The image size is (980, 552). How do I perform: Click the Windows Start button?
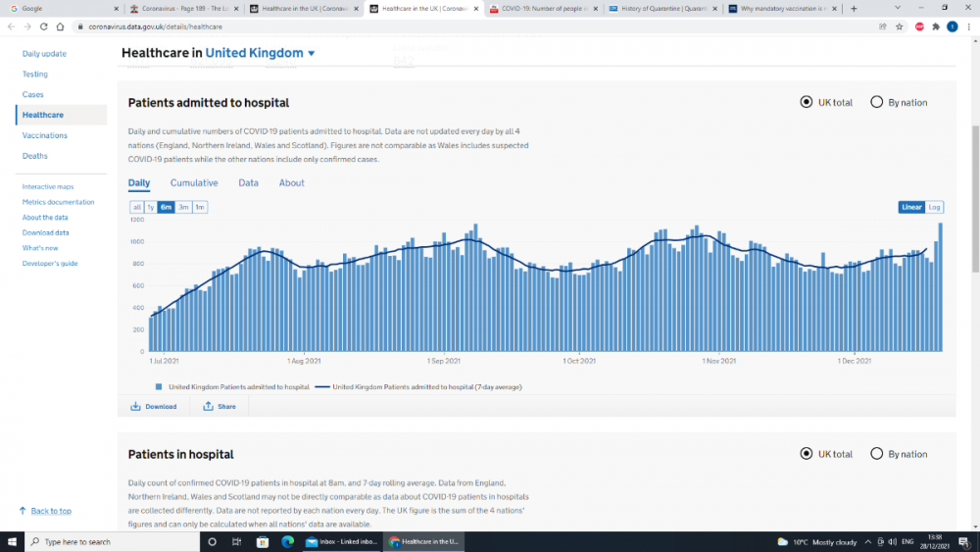[x=12, y=541]
